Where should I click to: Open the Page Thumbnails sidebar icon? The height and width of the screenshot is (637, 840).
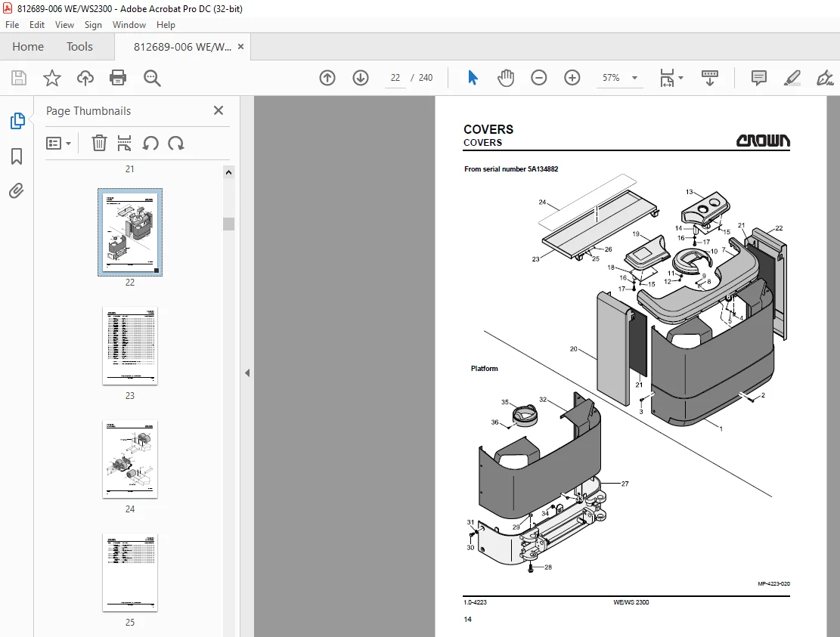[17, 121]
